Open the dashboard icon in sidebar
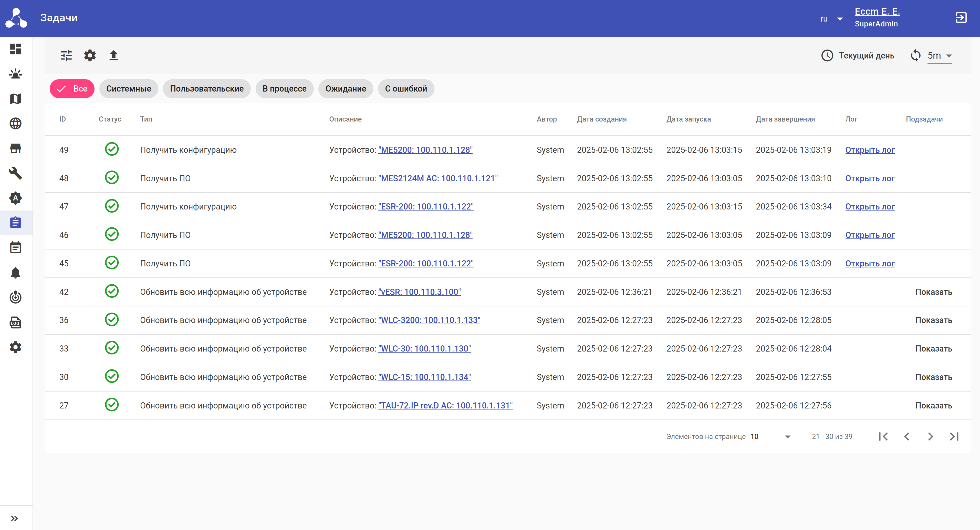Screen dimensions: 980x530 (x=16, y=49)
